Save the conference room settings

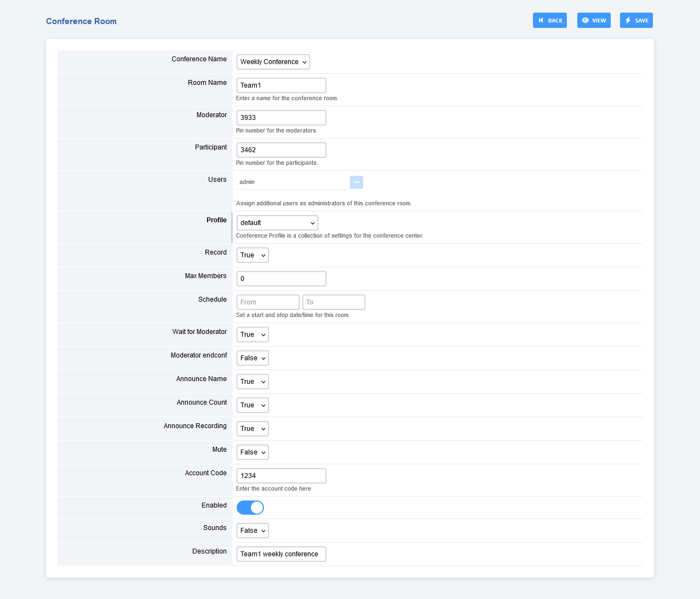(636, 20)
